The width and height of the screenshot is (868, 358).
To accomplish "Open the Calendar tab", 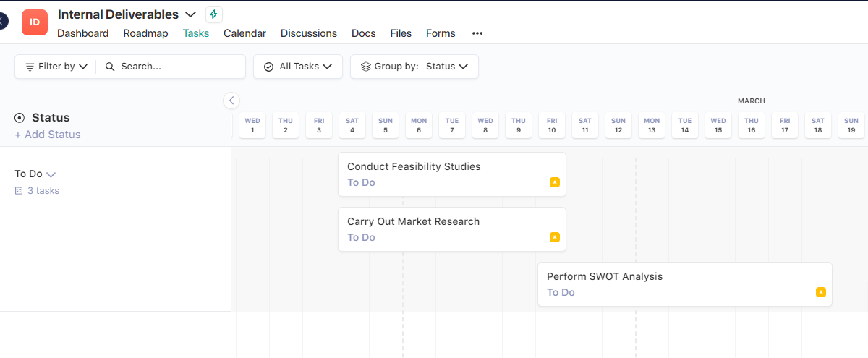I will pyautogui.click(x=244, y=33).
